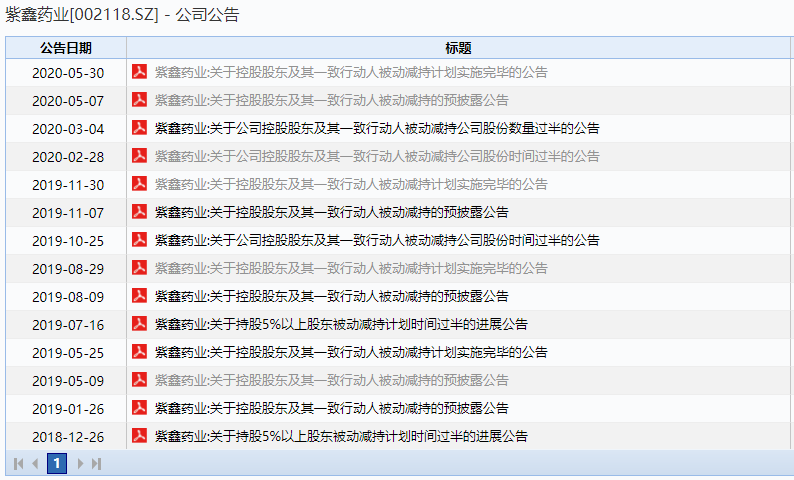
Task: Open 2019-07-16 持股5%以上股东 progress announcement
Action: pyautogui.click(x=341, y=324)
